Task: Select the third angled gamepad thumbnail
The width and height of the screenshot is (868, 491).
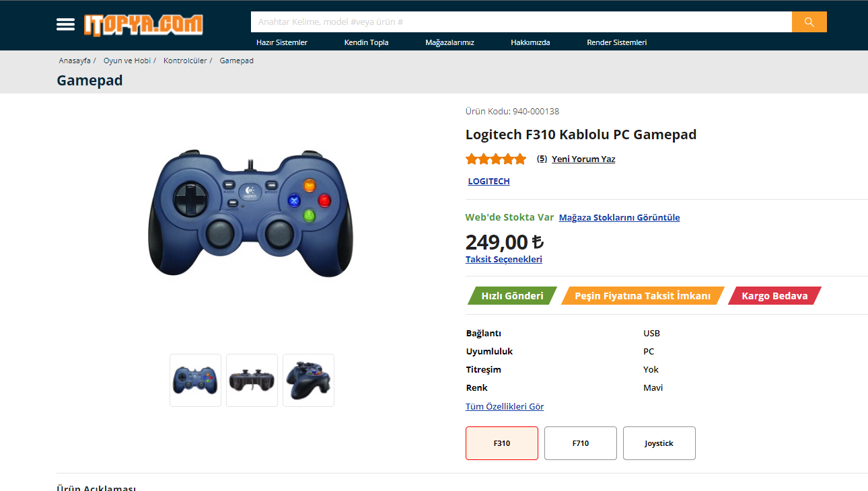Action: [308, 380]
